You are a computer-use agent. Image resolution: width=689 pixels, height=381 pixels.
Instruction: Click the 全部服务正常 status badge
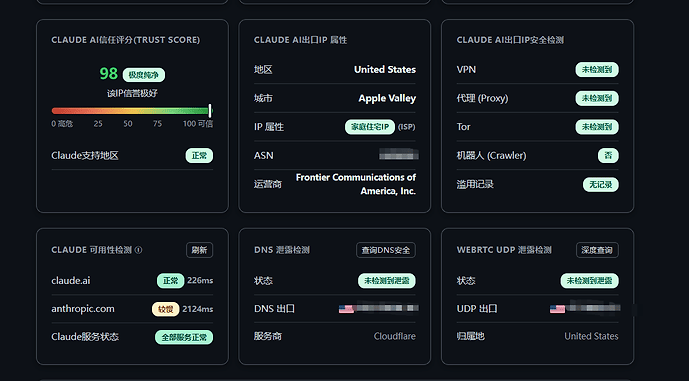pyautogui.click(x=184, y=337)
